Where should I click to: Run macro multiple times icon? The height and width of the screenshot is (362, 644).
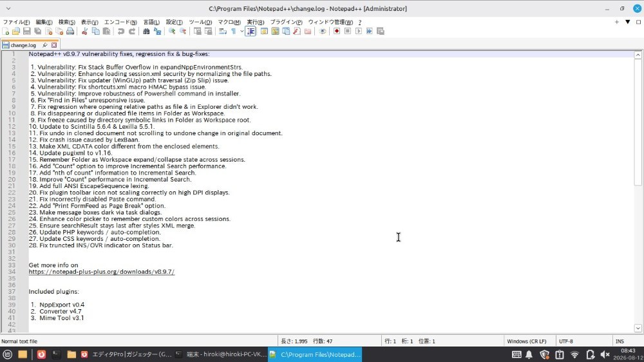[x=369, y=31]
